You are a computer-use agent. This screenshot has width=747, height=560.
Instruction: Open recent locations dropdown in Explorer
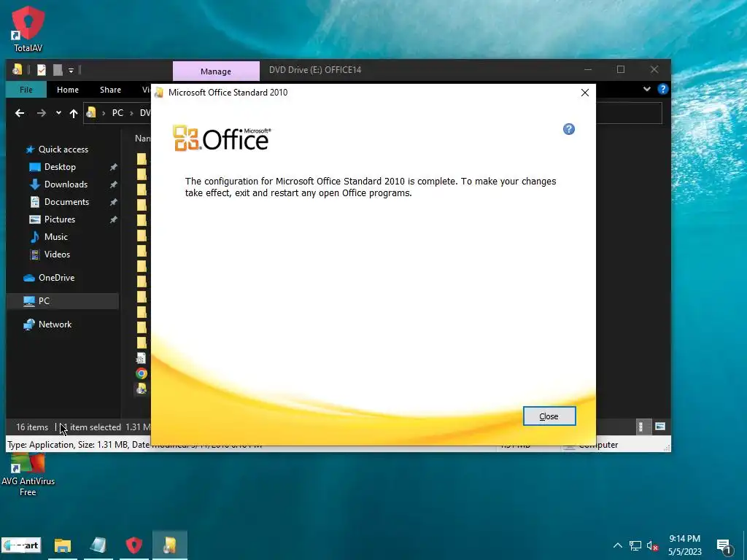tap(58, 113)
